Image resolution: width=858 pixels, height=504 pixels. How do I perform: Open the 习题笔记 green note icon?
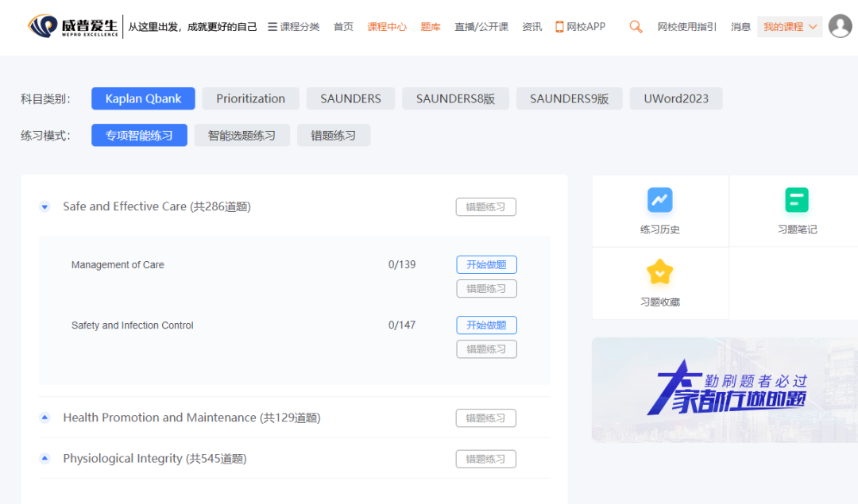click(x=797, y=200)
